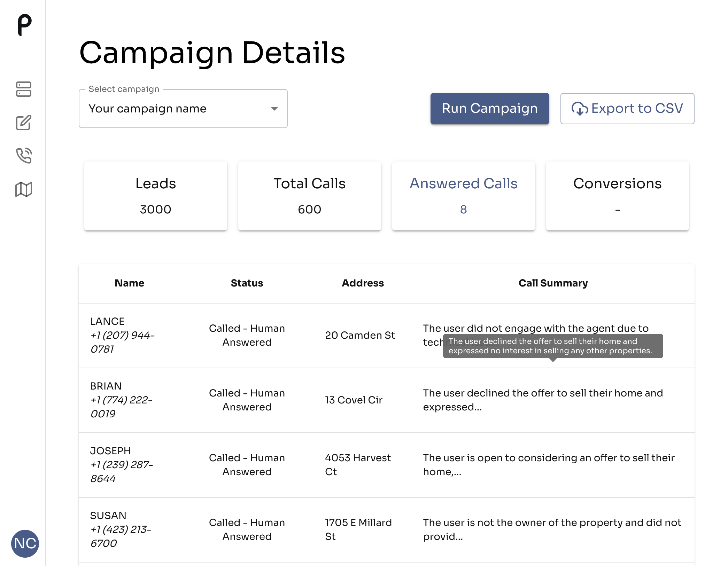This screenshot has width=728, height=566.
Task: Click the Status column header
Action: [x=247, y=283]
